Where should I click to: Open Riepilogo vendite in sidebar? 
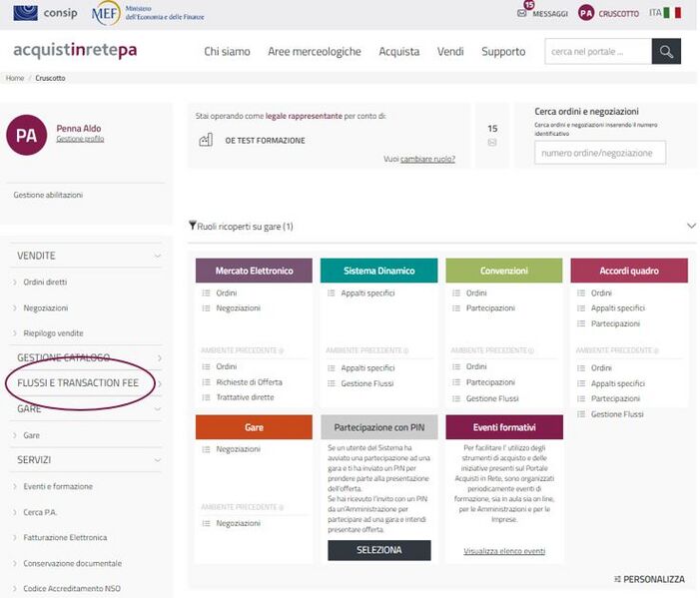(x=53, y=332)
